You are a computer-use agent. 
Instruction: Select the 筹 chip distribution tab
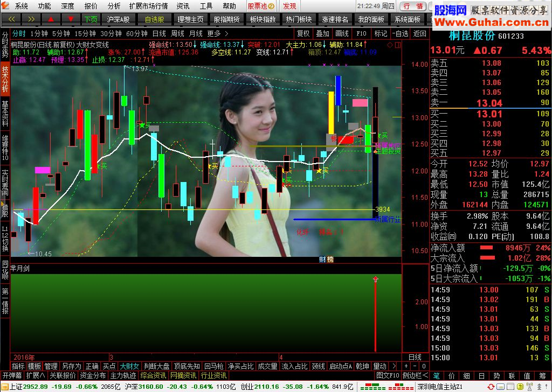coord(542,375)
